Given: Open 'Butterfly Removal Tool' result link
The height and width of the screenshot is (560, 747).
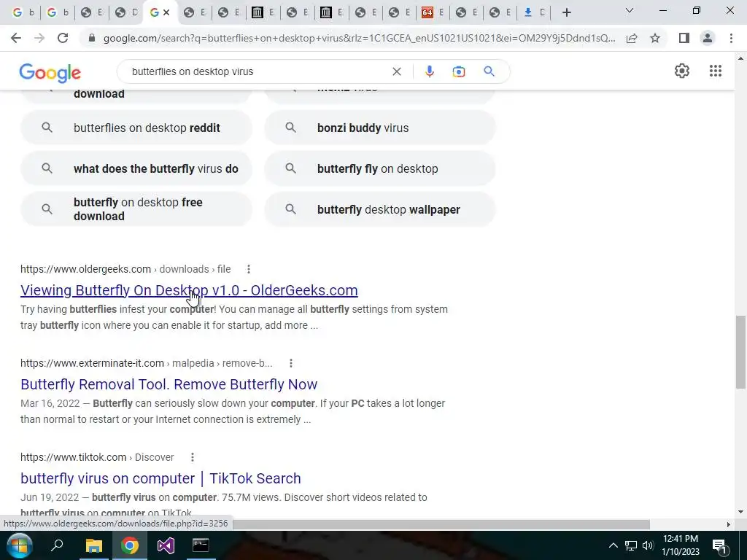Looking at the screenshot, I should coord(169,384).
